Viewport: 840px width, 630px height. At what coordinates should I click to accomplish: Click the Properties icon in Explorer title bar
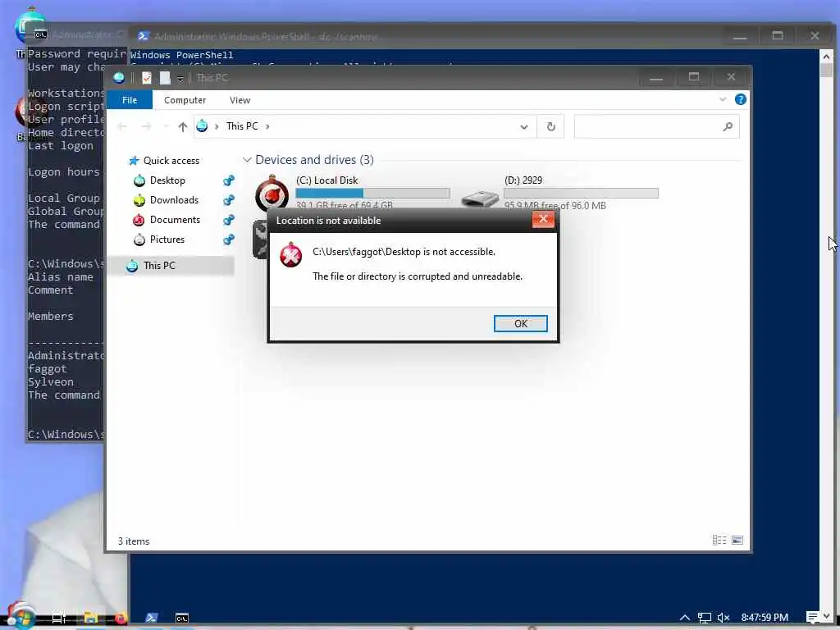pos(146,78)
